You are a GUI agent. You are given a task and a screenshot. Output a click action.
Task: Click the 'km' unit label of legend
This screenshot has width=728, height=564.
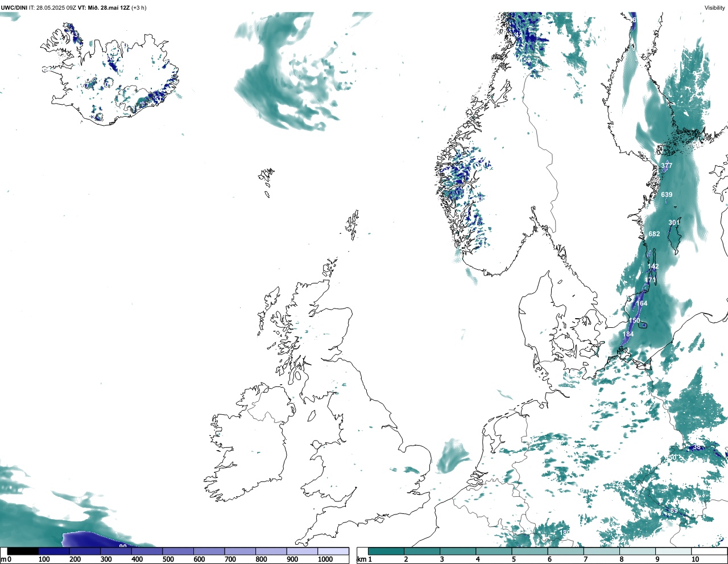361,559
